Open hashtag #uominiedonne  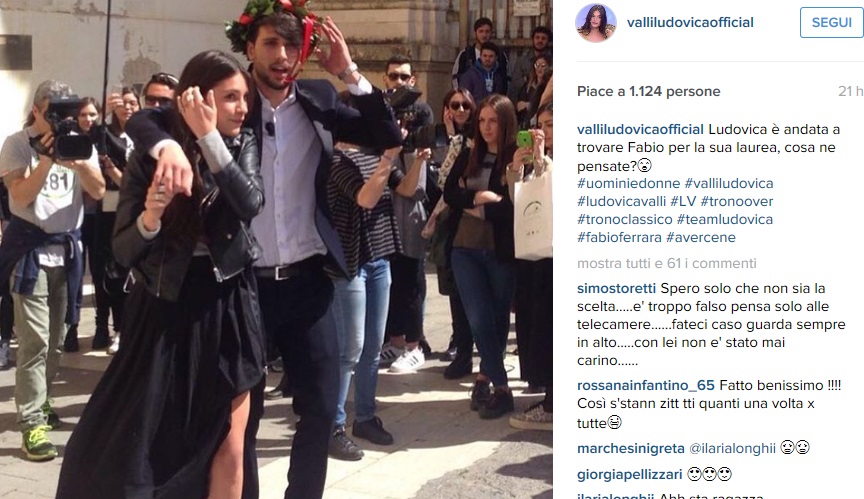click(629, 183)
